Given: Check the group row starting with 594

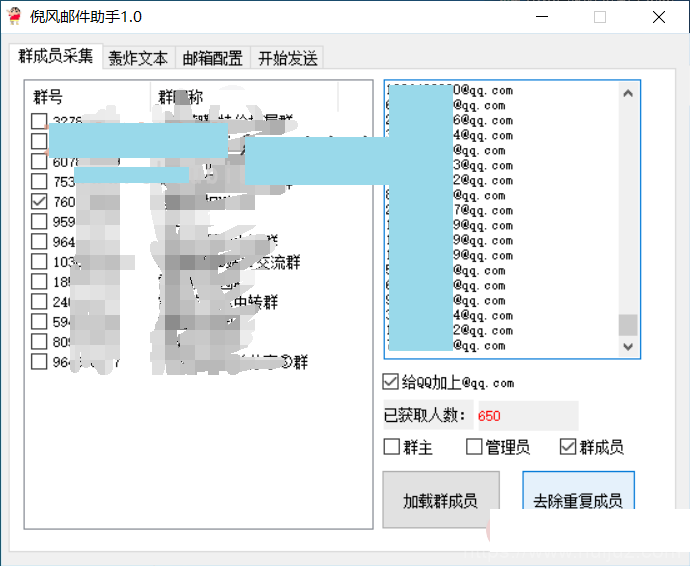Looking at the screenshot, I should click(x=39, y=322).
